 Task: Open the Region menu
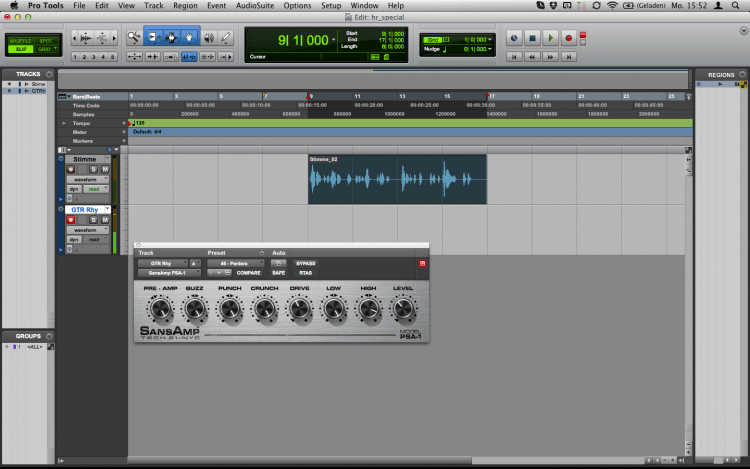point(185,6)
